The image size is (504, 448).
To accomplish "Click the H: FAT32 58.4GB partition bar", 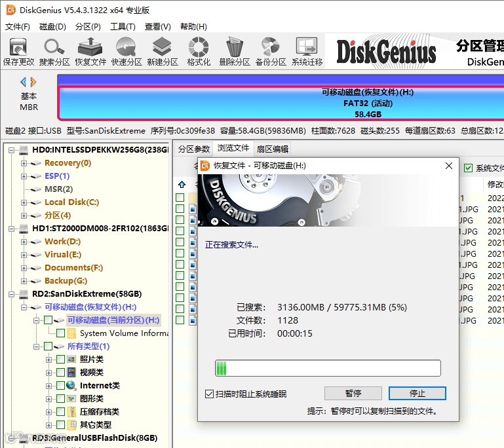I will coord(281,103).
